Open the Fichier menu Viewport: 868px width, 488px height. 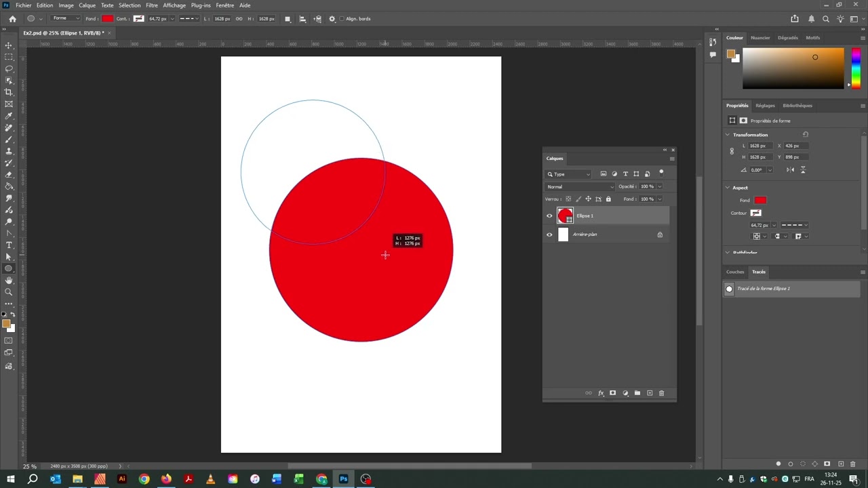[x=24, y=5]
